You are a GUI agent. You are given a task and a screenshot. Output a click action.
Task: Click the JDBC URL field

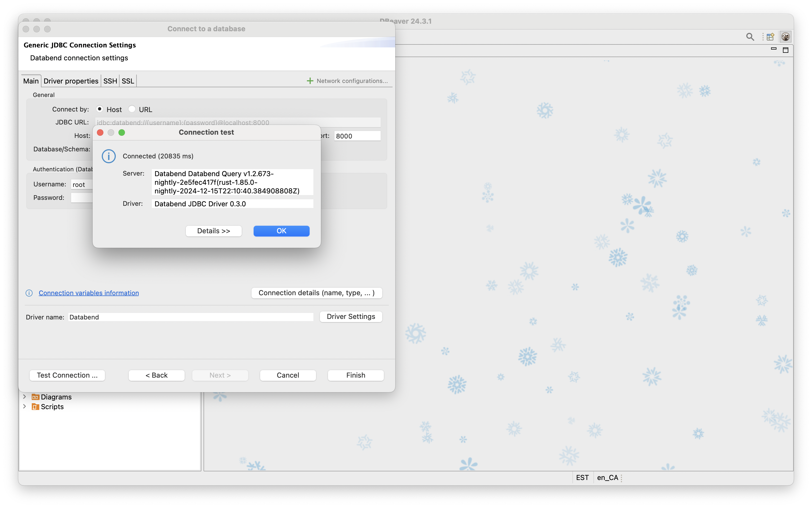tap(238, 122)
